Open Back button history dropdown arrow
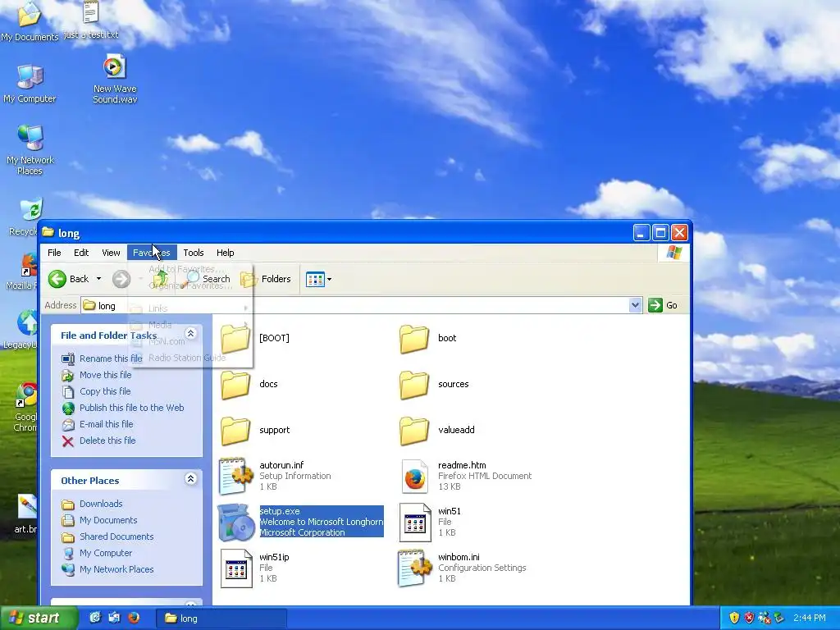Viewport: 840px width, 630px height. pos(98,279)
